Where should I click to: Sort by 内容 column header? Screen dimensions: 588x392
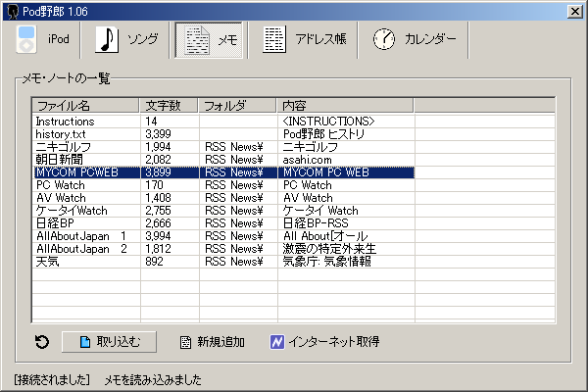(x=345, y=106)
